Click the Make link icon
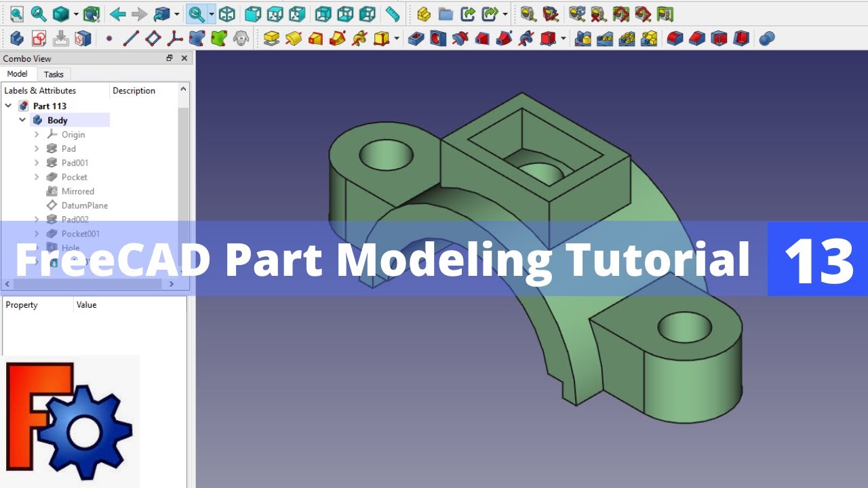 468,14
